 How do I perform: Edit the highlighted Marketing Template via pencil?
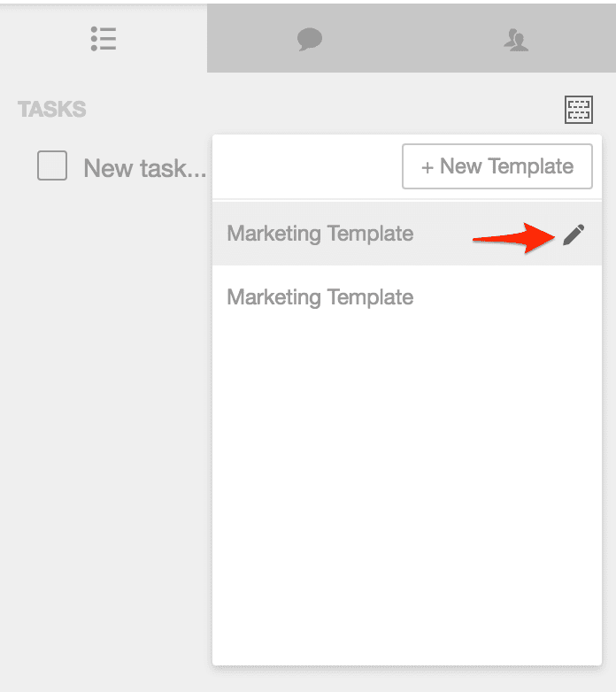tap(574, 235)
